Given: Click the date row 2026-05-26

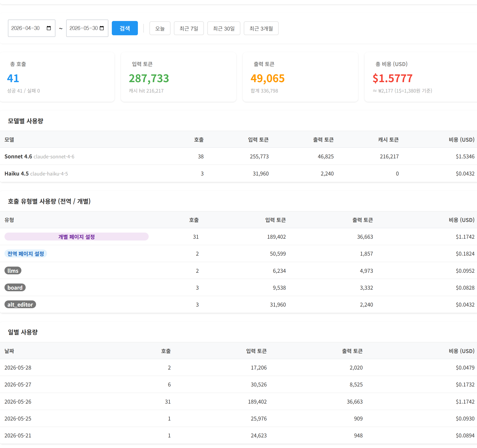Looking at the screenshot, I should click(18, 401).
